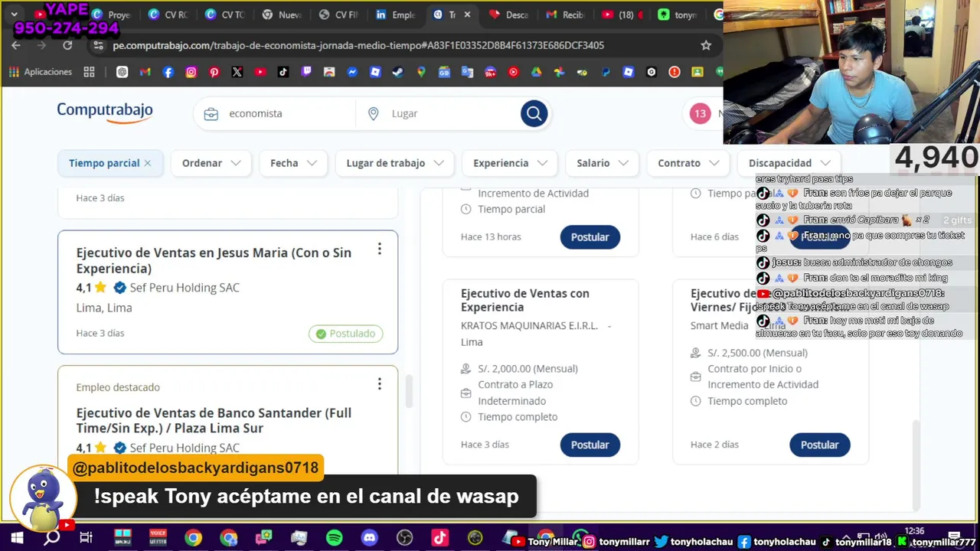Image resolution: width=980 pixels, height=551 pixels.
Task: Switch to the Gmail Recib tab
Action: pyautogui.click(x=565, y=15)
